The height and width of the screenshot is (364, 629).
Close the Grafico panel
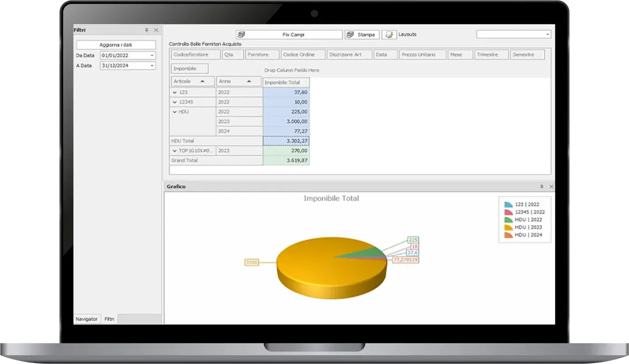[552, 187]
